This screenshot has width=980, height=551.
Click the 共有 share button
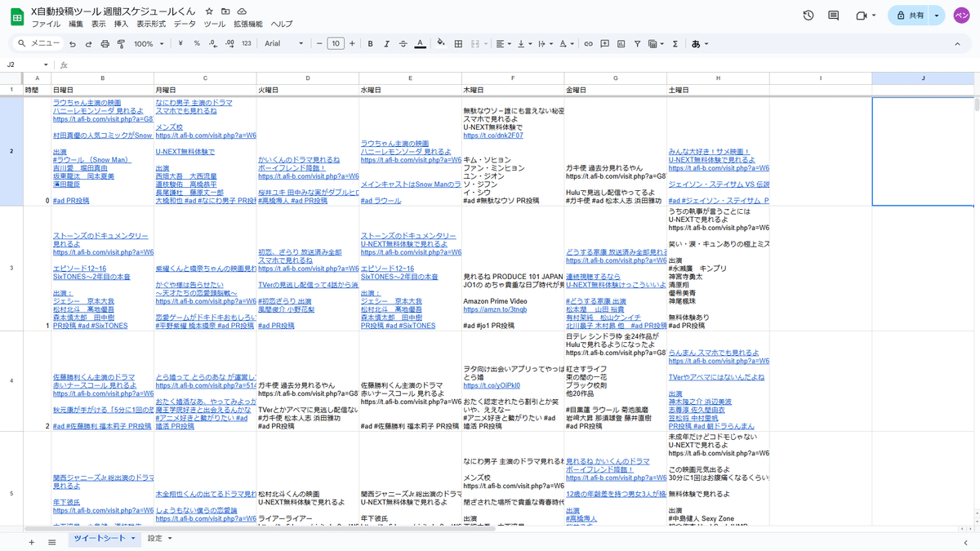(x=908, y=16)
